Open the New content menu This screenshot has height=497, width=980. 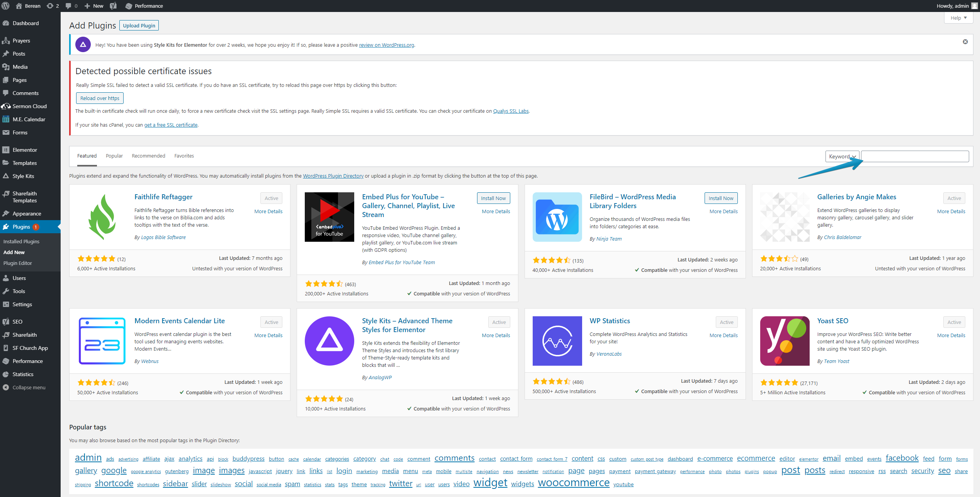pyautogui.click(x=94, y=6)
